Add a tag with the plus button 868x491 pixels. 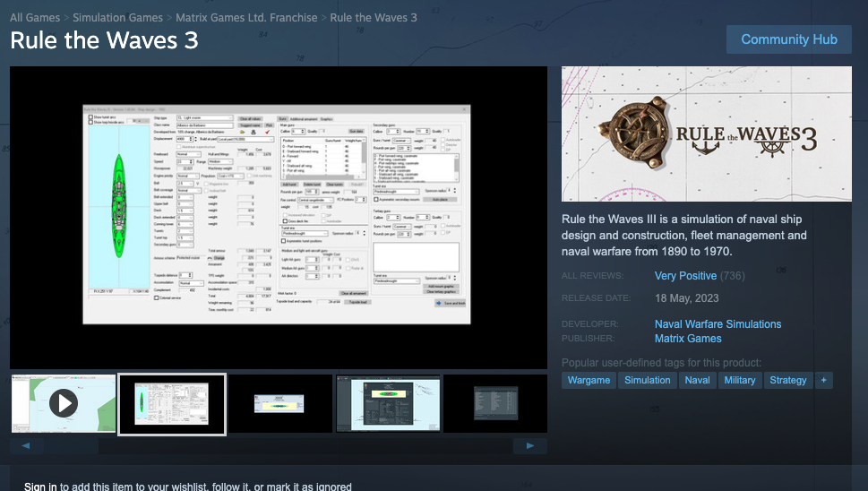(x=824, y=380)
